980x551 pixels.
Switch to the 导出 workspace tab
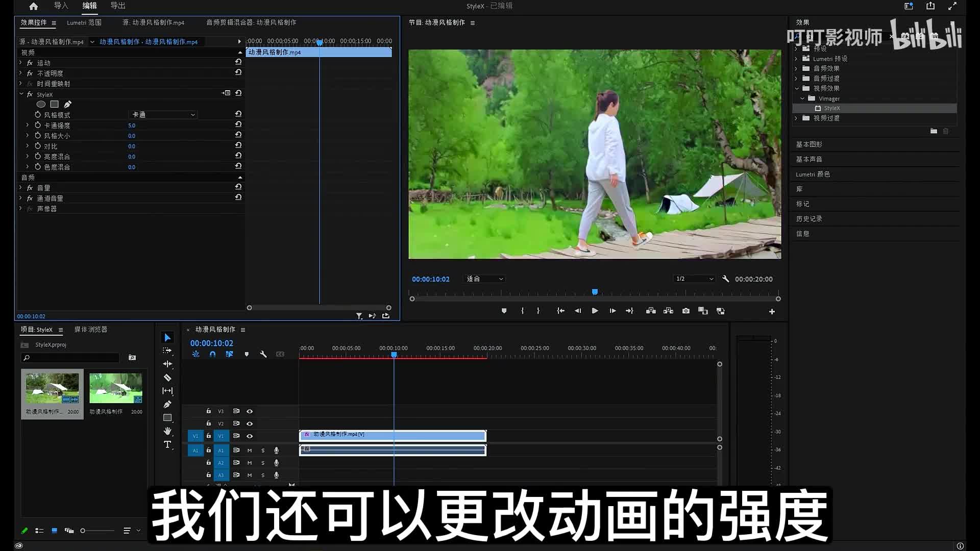coord(118,6)
